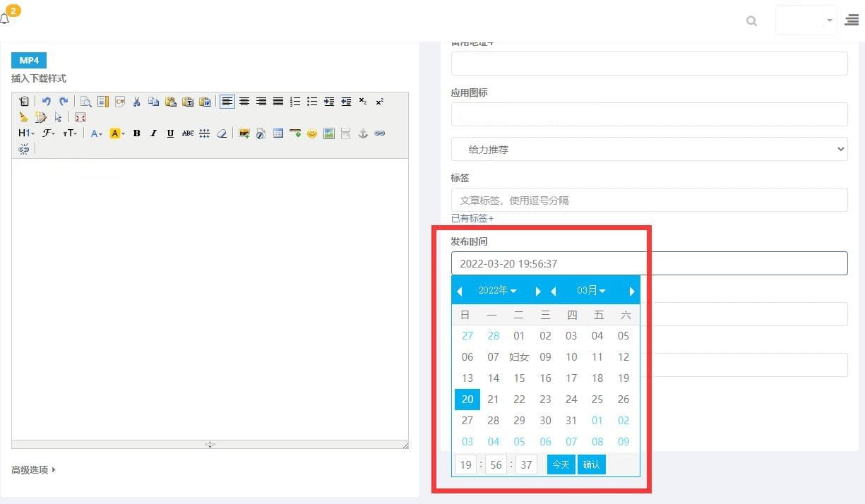Click the undo icon in editor toolbar
Image resolution: width=865 pixels, height=504 pixels.
tap(46, 102)
